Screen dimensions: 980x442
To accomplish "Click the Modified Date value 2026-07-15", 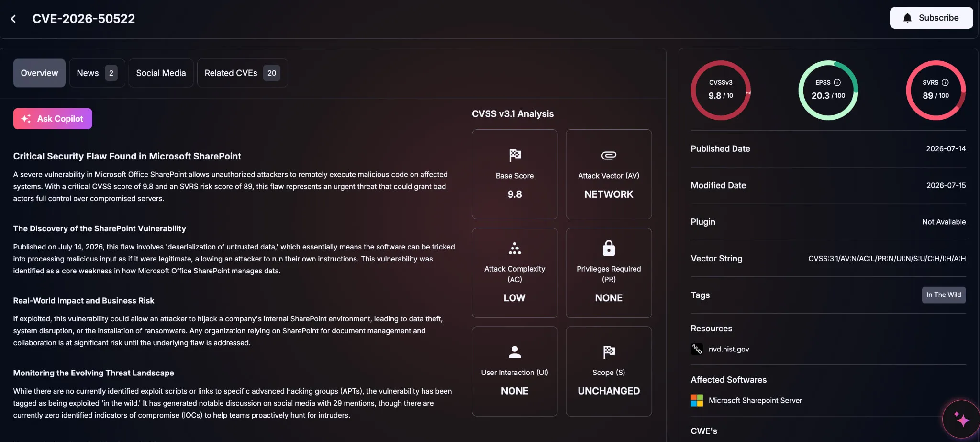I will pos(946,185).
